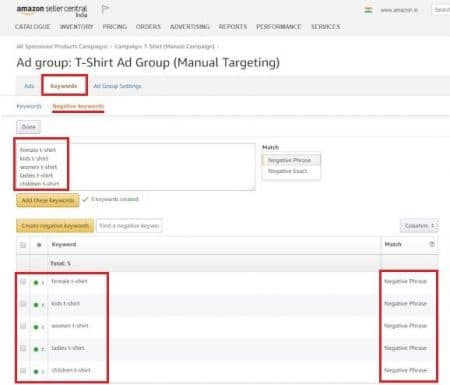
Task: Switch to the Keywords tab
Action: [64, 86]
